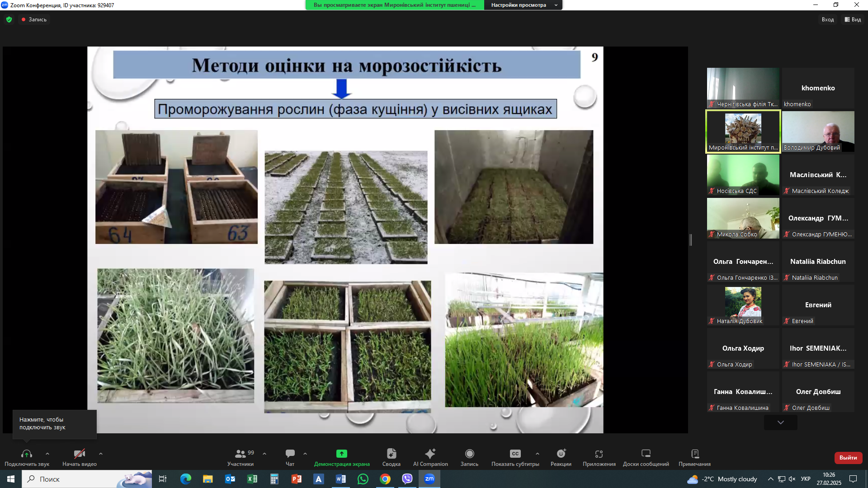
Task: Open the View (Вид) layout menu
Action: [853, 19]
